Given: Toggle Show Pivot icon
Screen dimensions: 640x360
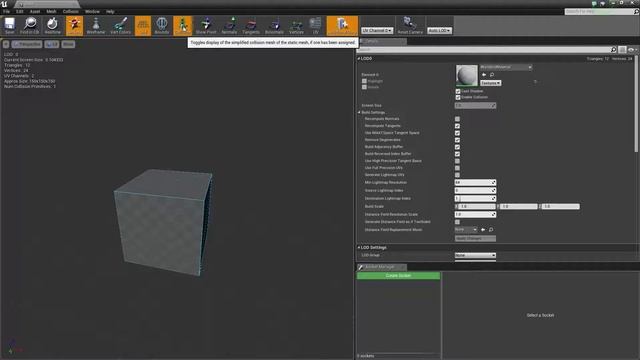Looking at the screenshot, I should point(206,25).
